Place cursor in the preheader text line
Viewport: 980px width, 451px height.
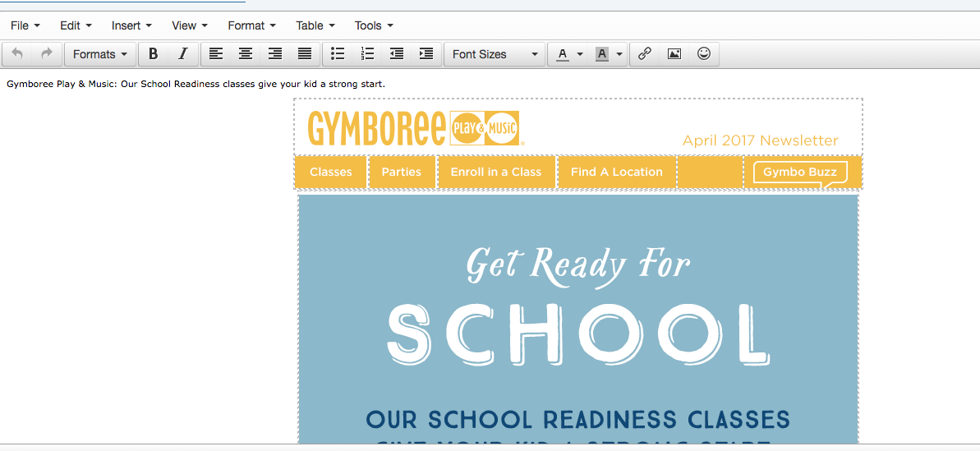pos(196,84)
